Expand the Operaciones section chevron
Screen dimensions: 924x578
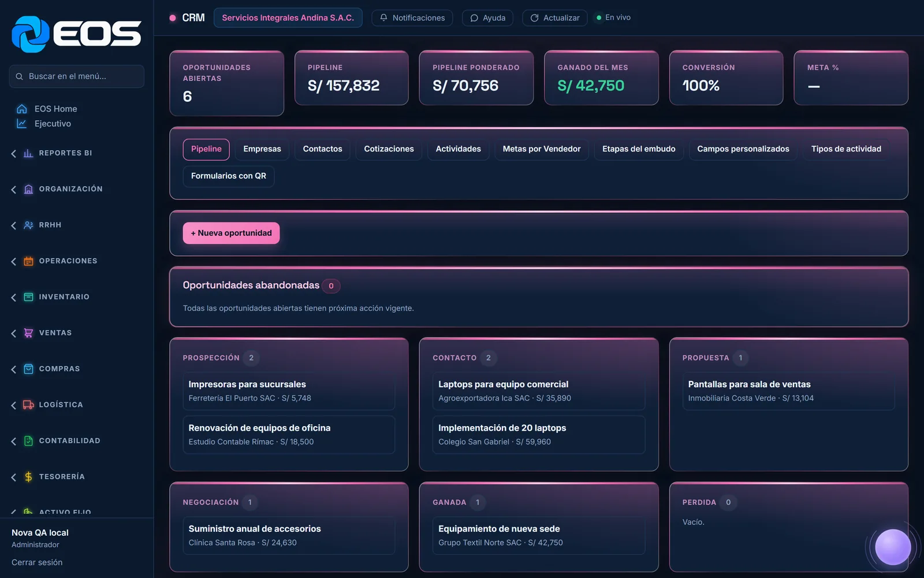tap(14, 262)
